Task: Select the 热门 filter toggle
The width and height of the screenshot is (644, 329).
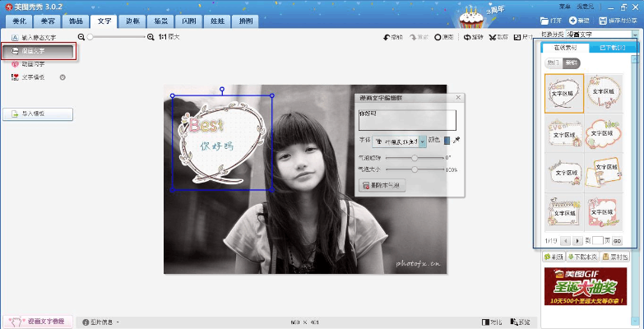Action: coord(552,63)
